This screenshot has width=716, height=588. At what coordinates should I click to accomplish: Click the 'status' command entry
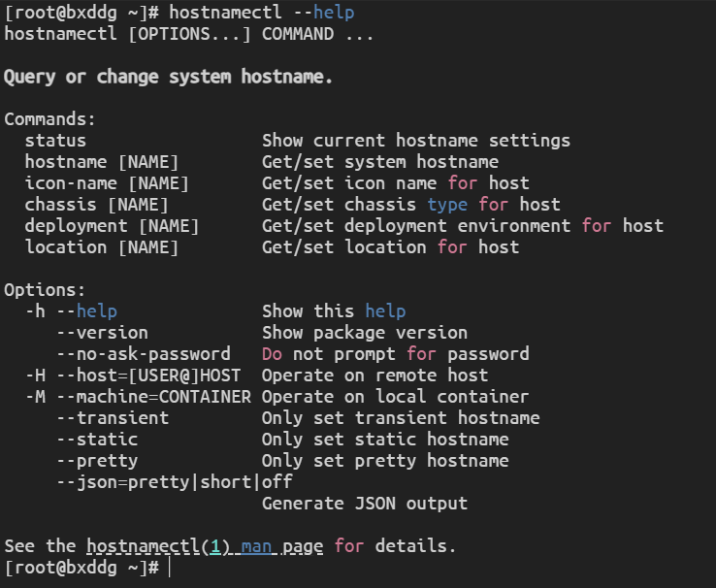pyautogui.click(x=55, y=141)
